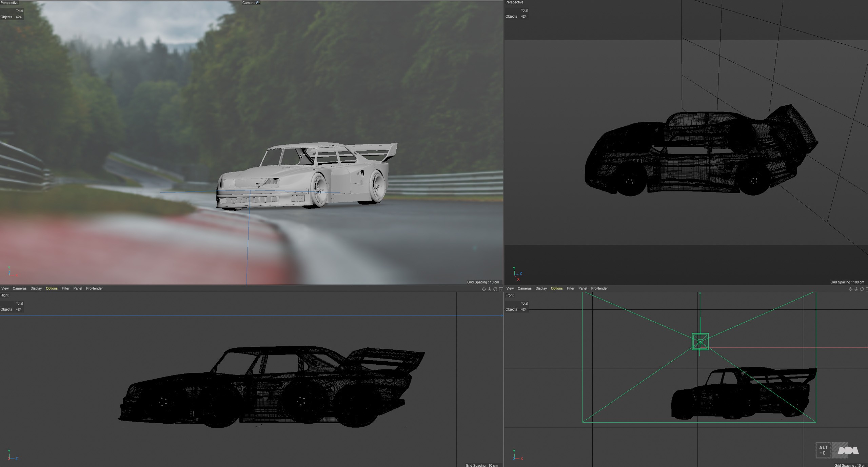Click Perspective label of top-left camera viewport
Screen dimensions: 868x467
[9, 3]
